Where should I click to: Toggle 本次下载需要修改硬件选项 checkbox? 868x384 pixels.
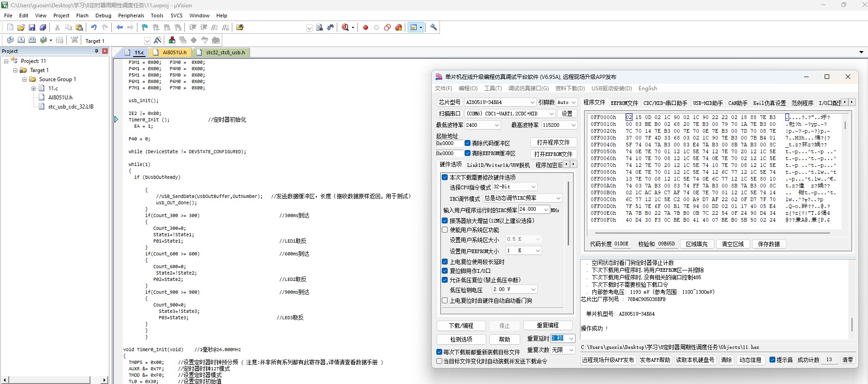pyautogui.click(x=445, y=177)
